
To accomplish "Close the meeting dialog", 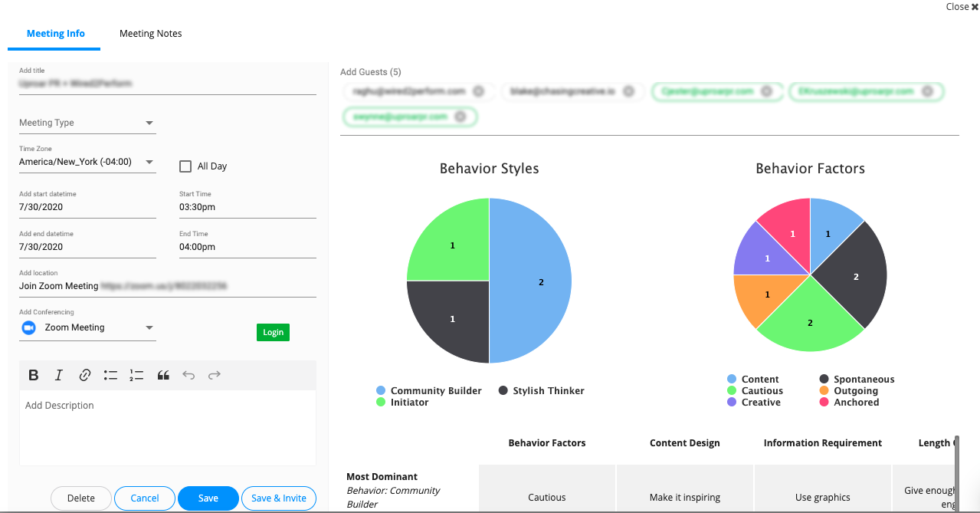I will point(962,7).
